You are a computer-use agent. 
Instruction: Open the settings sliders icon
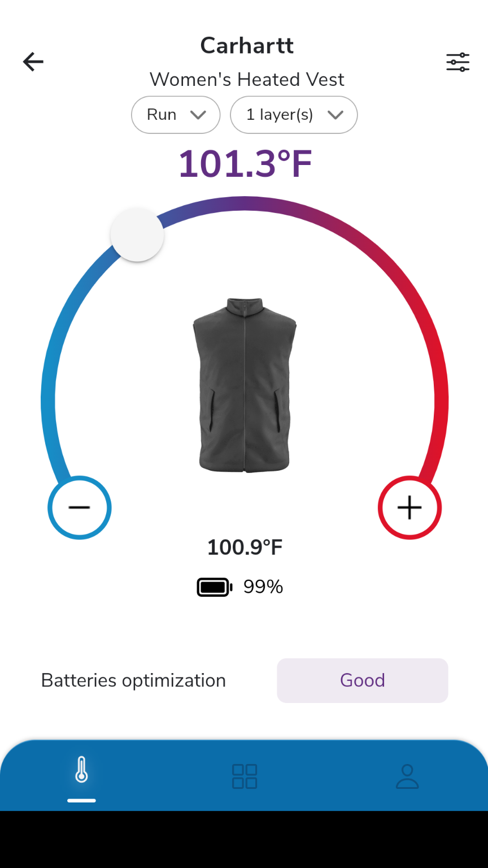pos(457,62)
